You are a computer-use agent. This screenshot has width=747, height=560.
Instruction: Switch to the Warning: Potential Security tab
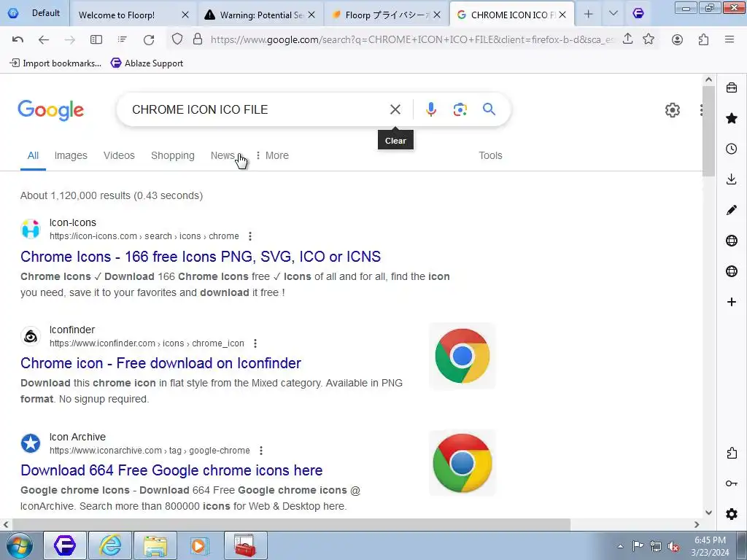click(262, 15)
